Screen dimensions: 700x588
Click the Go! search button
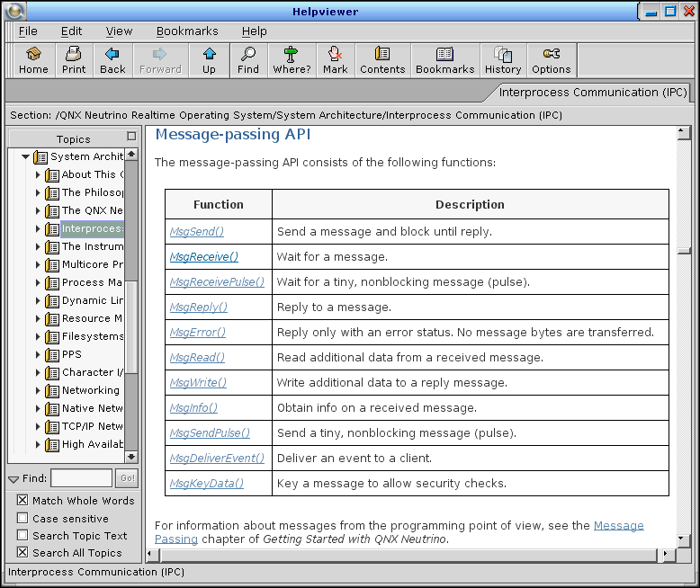pyautogui.click(x=128, y=478)
